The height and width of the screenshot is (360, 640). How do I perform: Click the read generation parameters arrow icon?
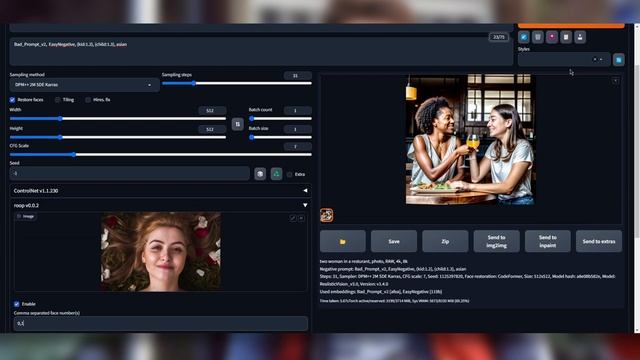(x=524, y=37)
